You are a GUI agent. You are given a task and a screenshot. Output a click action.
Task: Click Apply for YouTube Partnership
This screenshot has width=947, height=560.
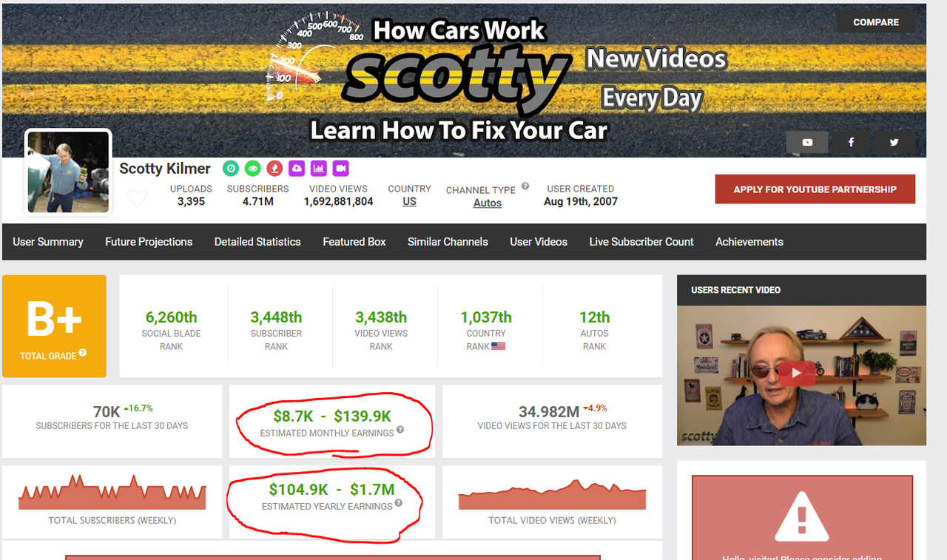coord(815,189)
